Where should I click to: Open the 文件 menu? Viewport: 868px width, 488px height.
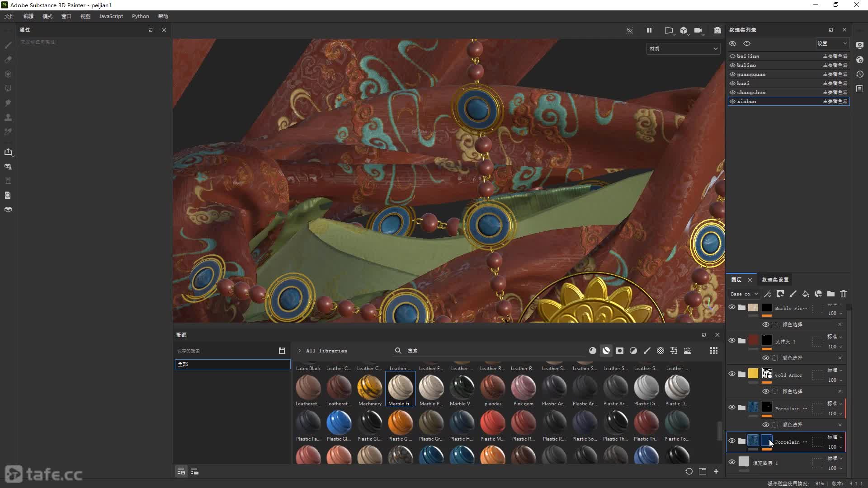pyautogui.click(x=9, y=16)
